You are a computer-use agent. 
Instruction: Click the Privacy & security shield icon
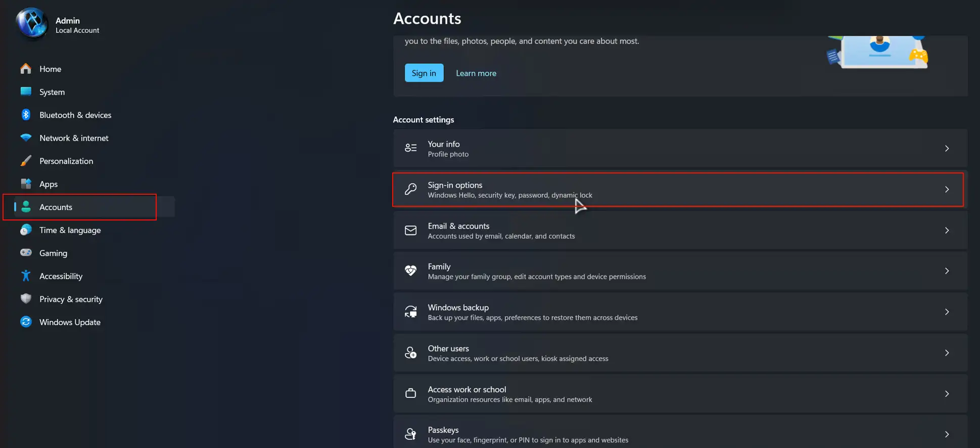click(x=26, y=299)
